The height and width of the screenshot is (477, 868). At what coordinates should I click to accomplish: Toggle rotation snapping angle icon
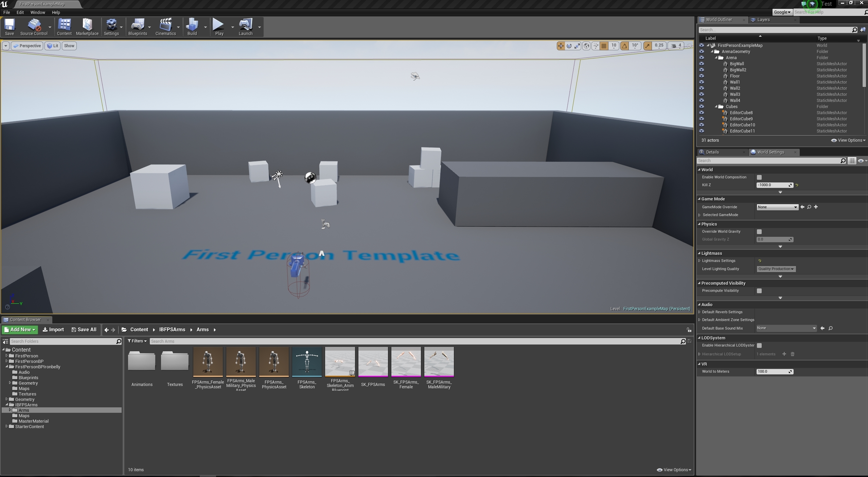click(624, 46)
